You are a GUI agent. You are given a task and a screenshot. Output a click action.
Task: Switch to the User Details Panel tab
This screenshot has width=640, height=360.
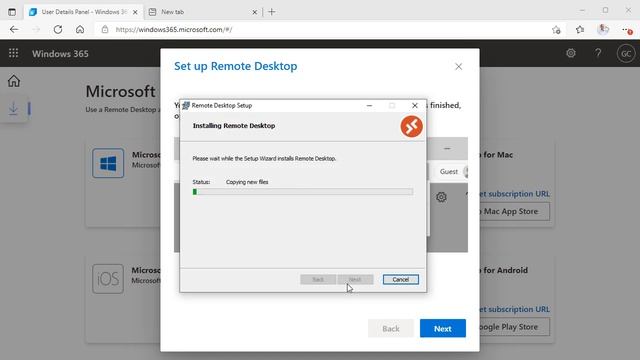pos(84,12)
